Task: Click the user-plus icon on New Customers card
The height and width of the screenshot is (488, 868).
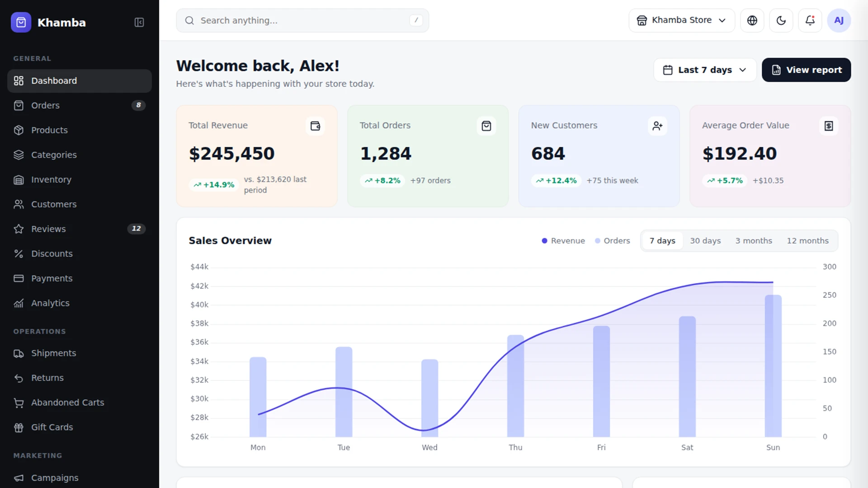Action: point(658,126)
